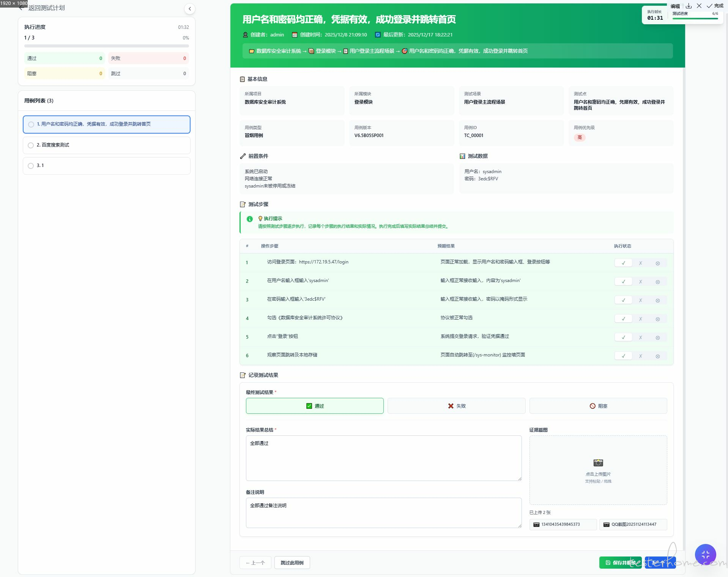728x577 pixels.
Task: Click the purple floating exit-fullscreen button
Action: (705, 555)
